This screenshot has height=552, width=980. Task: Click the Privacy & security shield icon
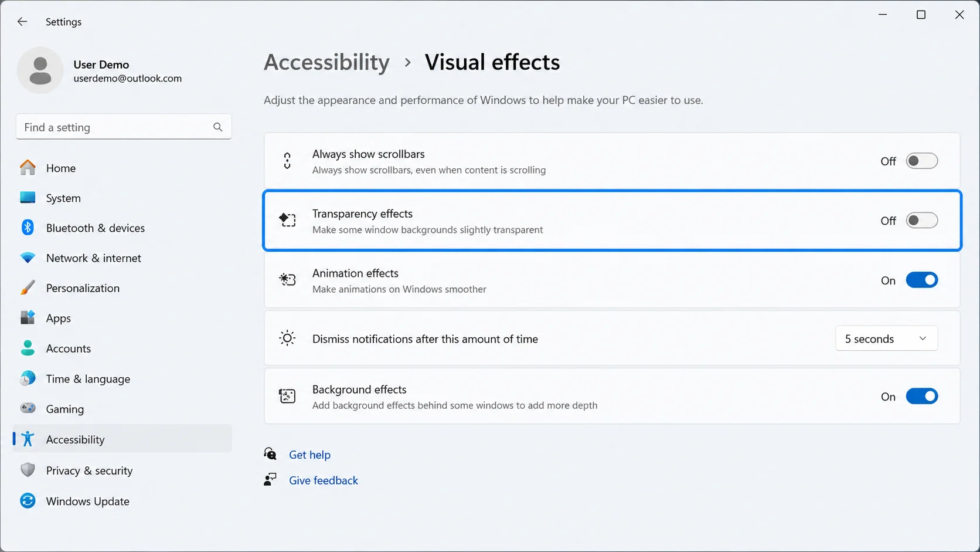point(28,470)
